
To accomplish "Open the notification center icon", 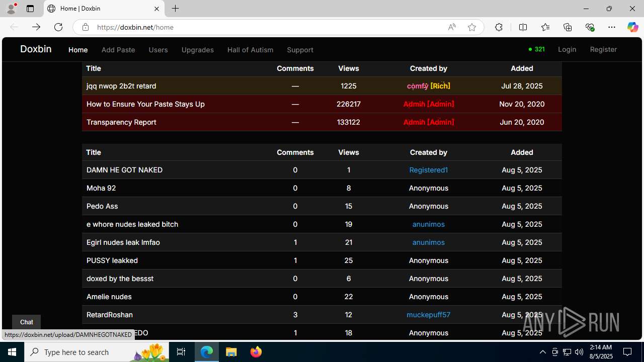I will click(x=627, y=352).
